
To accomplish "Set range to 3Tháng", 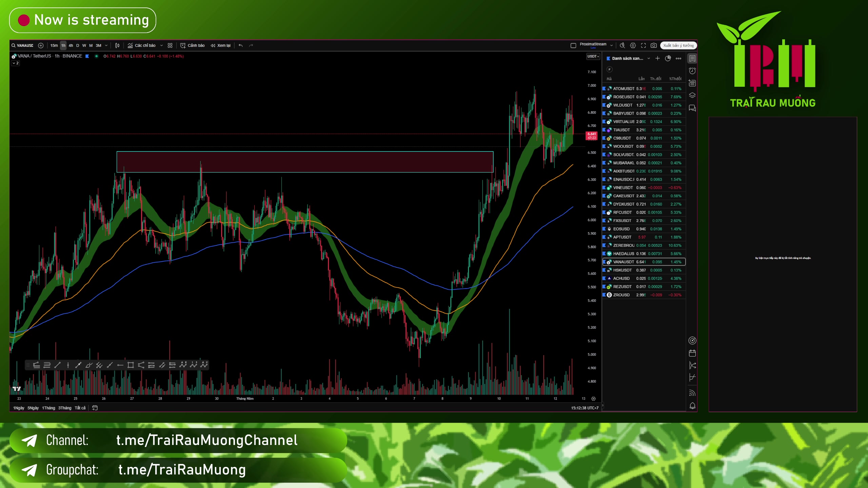I will 65,408.
